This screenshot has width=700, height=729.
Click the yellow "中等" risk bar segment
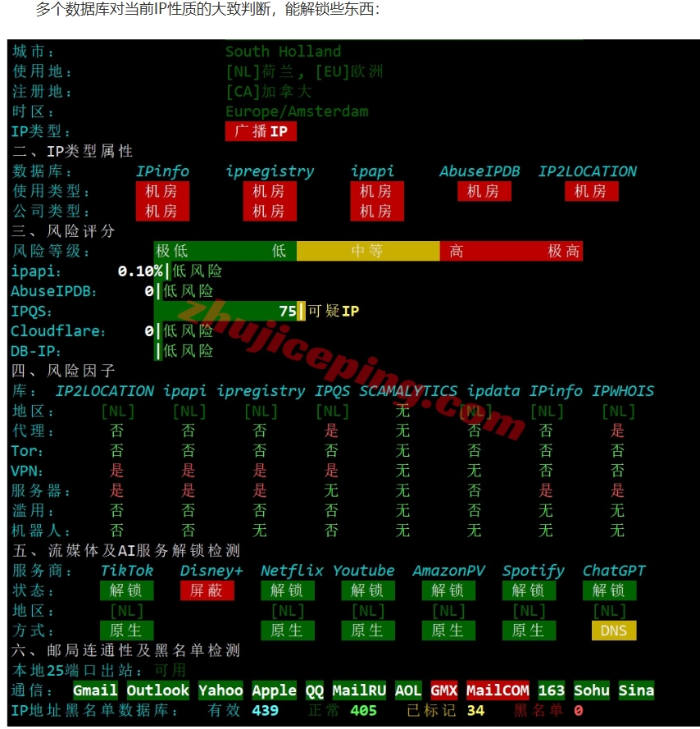(368, 251)
